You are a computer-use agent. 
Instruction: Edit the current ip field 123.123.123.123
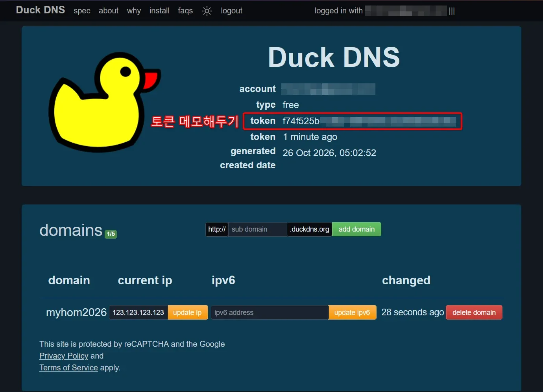tap(139, 313)
